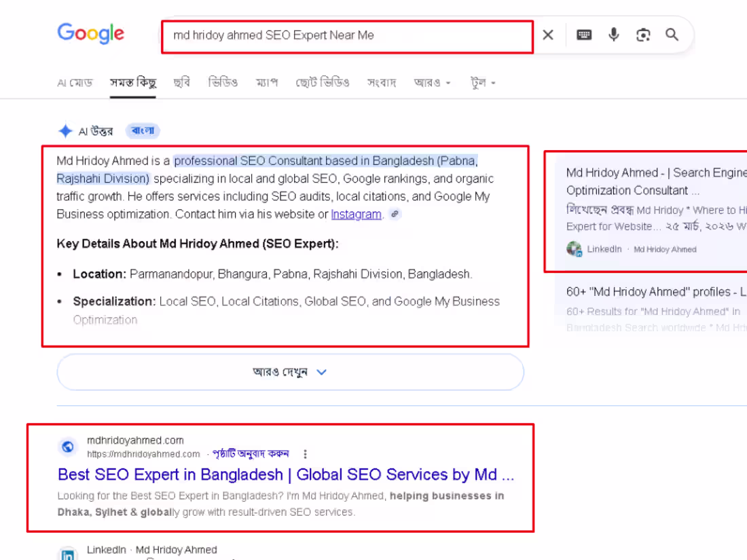Viewport: 747px width, 560px height.
Task: Click the AI উত্তর label
Action: [96, 131]
